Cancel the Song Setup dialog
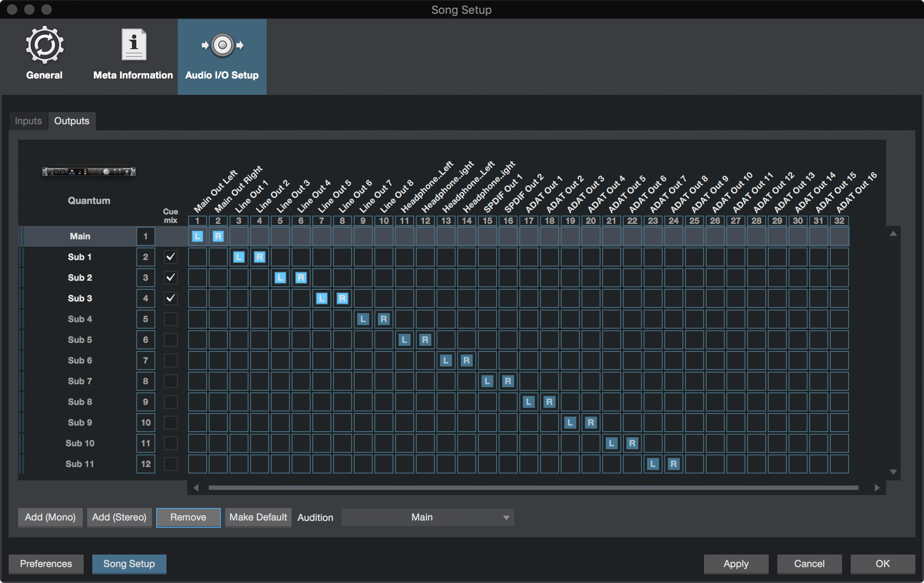This screenshot has width=924, height=583. coord(809,564)
